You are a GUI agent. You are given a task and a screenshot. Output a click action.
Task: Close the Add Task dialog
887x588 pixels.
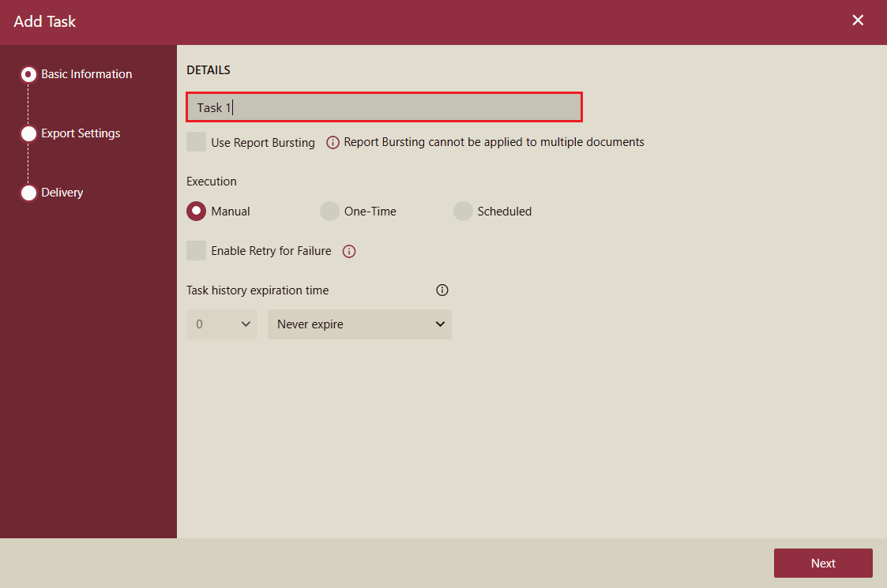[858, 20]
